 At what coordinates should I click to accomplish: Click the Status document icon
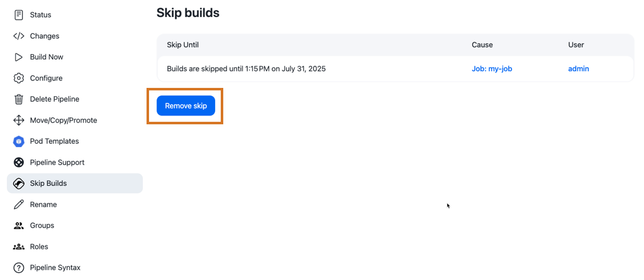(x=18, y=15)
